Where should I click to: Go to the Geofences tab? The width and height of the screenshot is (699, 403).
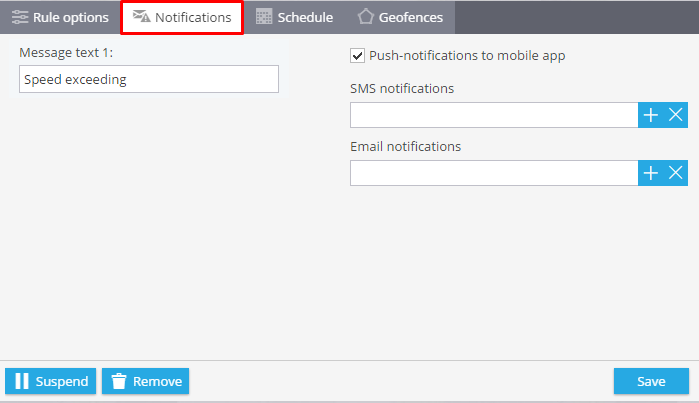pyautogui.click(x=400, y=17)
